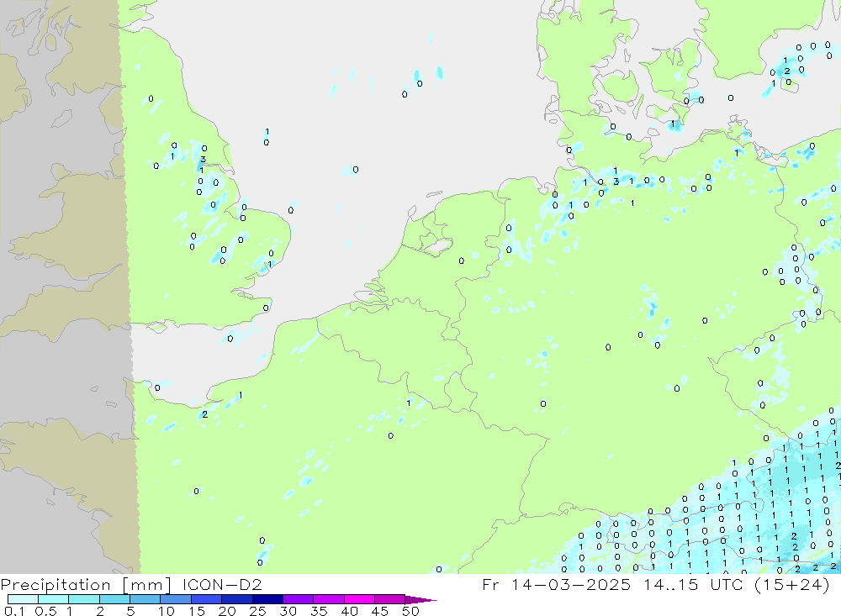Pick the magenta 45–50 legend swatch

point(389,600)
